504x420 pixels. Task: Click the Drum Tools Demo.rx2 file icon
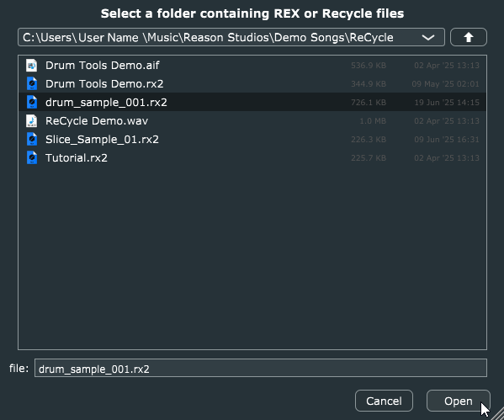point(31,84)
